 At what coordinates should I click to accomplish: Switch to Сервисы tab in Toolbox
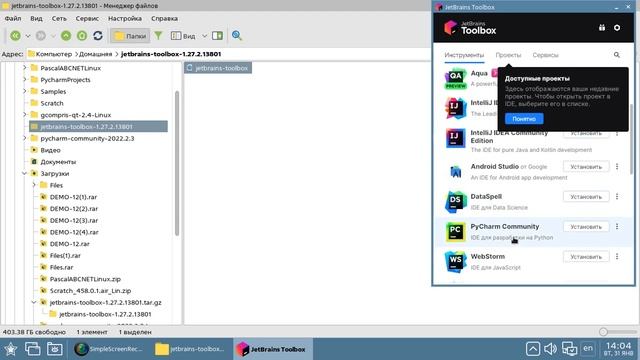[545, 55]
